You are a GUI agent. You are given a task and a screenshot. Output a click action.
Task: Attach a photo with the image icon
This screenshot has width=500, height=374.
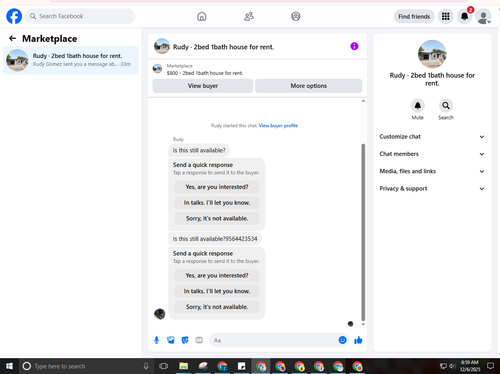pyautogui.click(x=171, y=340)
